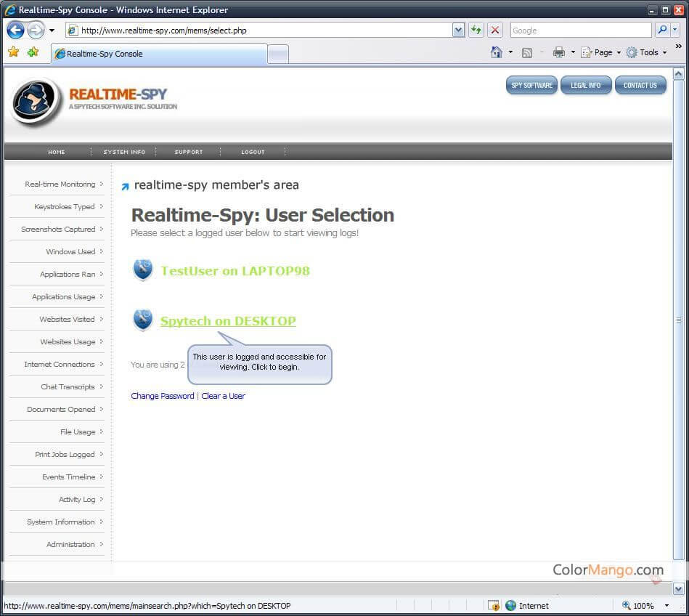The height and width of the screenshot is (616, 689).
Task: Open Websites Usage in sidebar
Action: [x=68, y=341]
